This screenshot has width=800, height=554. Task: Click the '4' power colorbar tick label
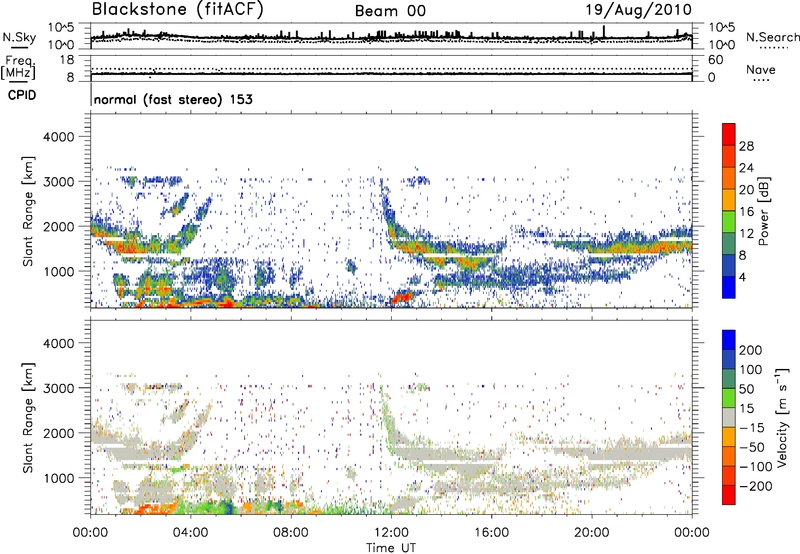(742, 277)
